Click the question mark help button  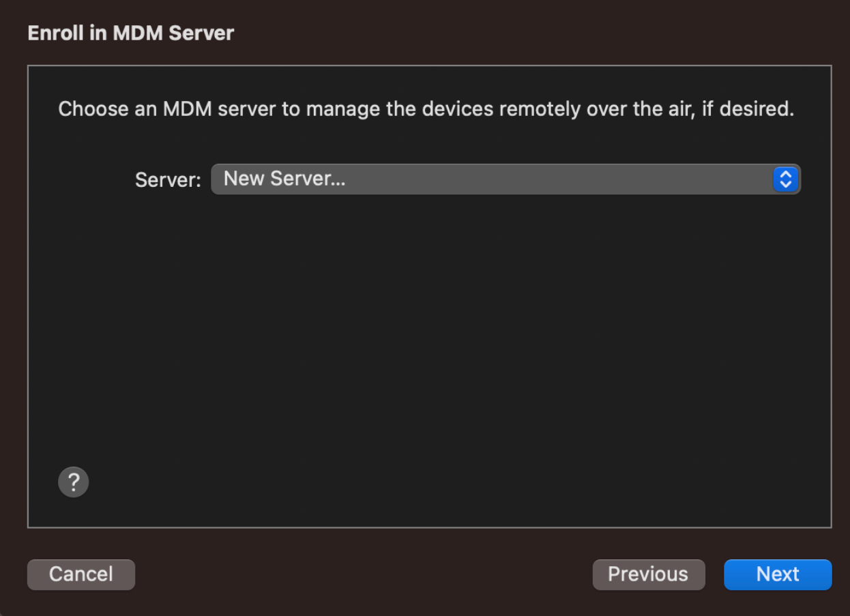coord(74,482)
